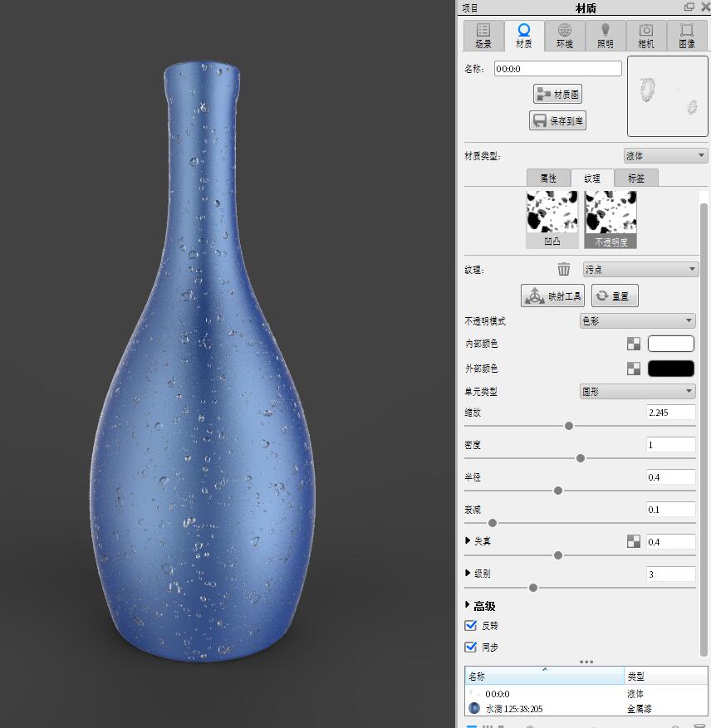Select the 00:0:0 material row
711x728 pixels.
pyautogui.click(x=586, y=694)
